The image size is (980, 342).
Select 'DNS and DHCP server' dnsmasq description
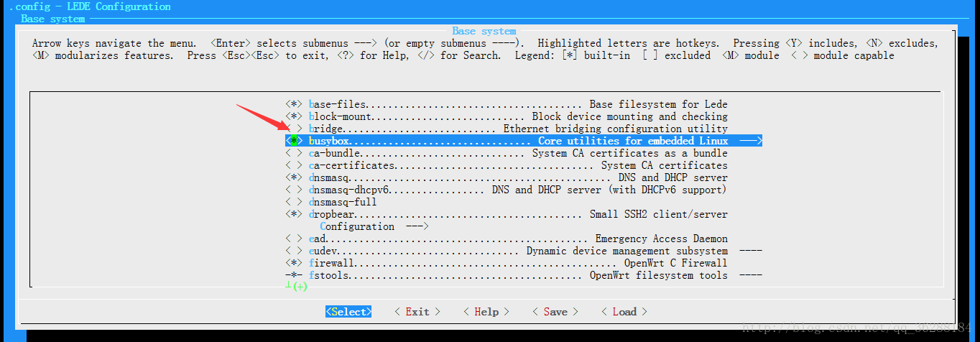(673, 177)
